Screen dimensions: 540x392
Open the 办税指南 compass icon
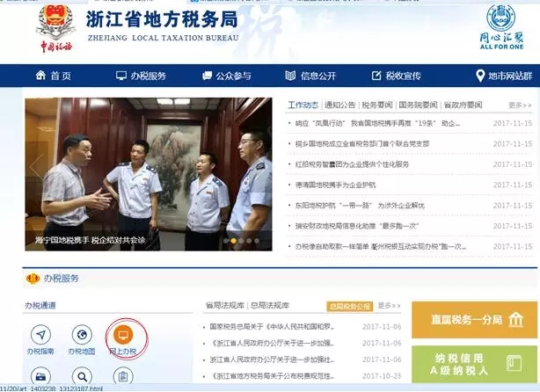tap(40, 335)
